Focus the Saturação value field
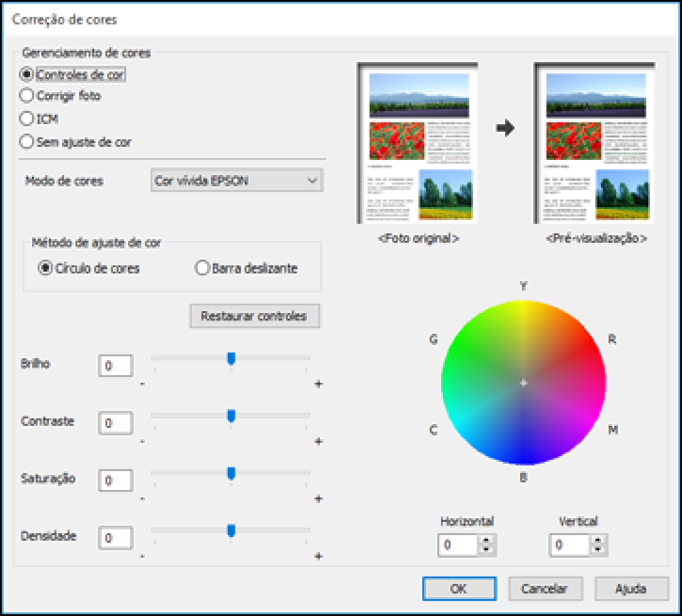This screenshot has height=616, width=682. click(115, 480)
